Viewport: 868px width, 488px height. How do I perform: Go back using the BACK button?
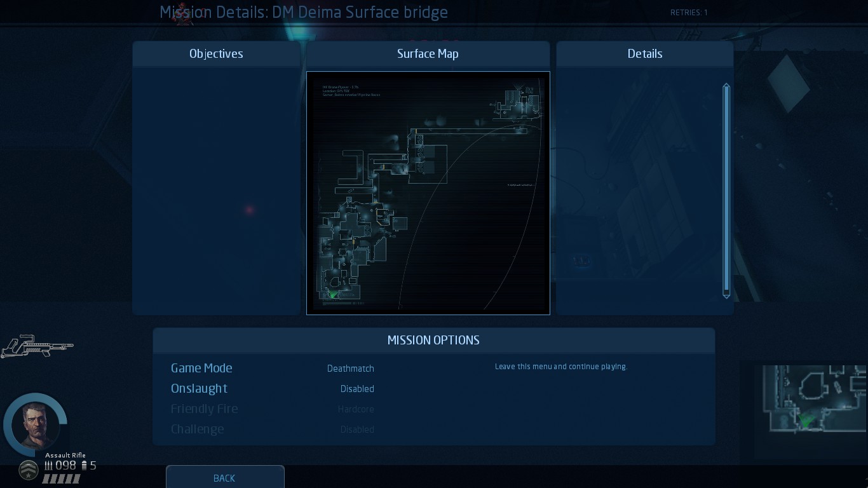225,478
